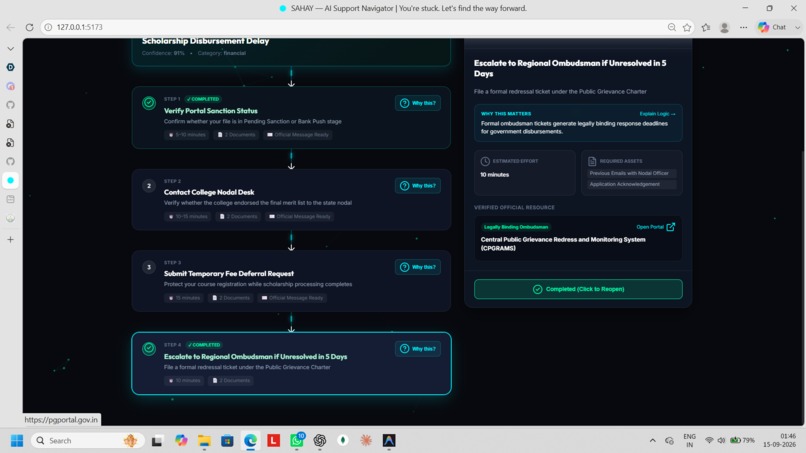Open the Windows Start menu
806x453 pixels.
pos(17,441)
